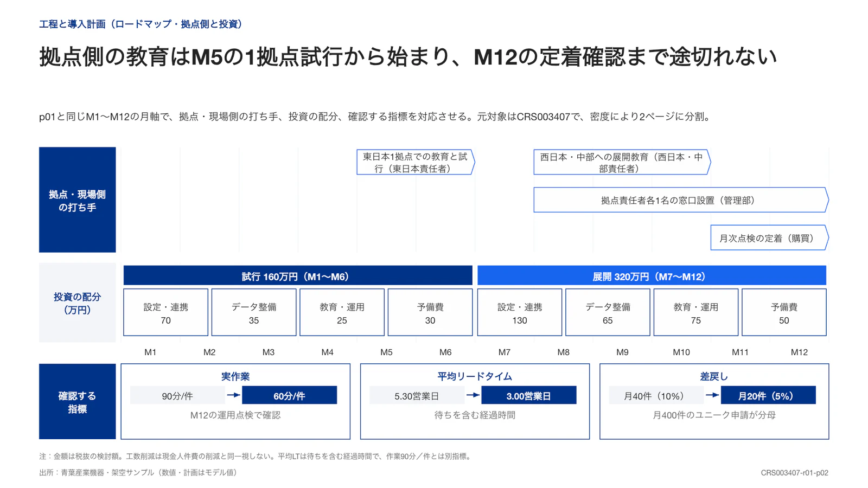Screen dimensions: 868x488
Task: Click the 待ちを含む経過時間 note
Action: 475,415
